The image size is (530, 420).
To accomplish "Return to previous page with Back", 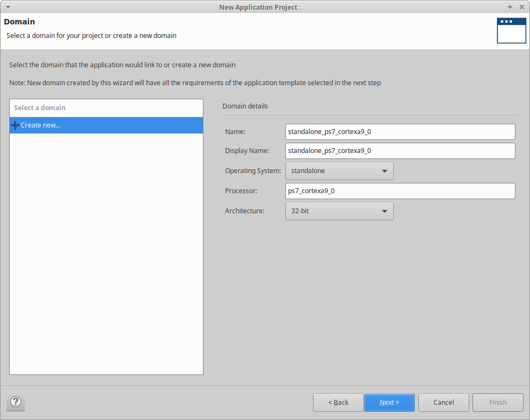I will tap(338, 403).
